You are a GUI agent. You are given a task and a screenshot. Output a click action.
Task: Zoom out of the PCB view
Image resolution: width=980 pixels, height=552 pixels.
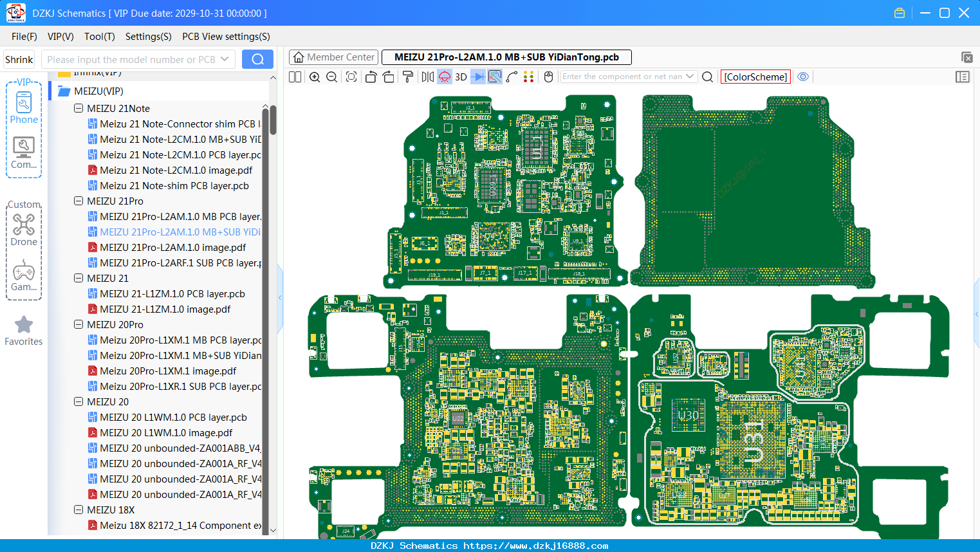coord(331,77)
